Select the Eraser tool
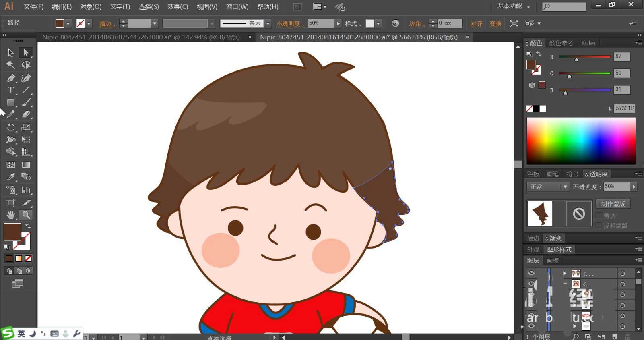Screen dimensions: 644x340 (x=26, y=114)
